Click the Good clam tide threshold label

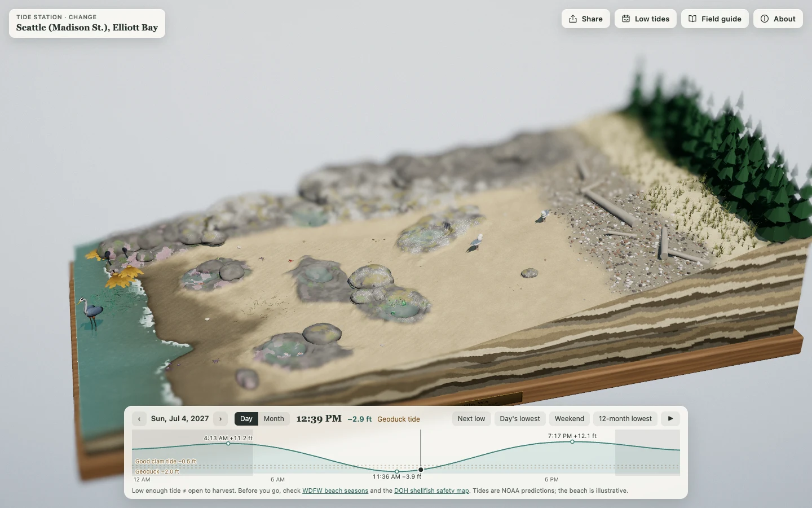pyautogui.click(x=166, y=462)
